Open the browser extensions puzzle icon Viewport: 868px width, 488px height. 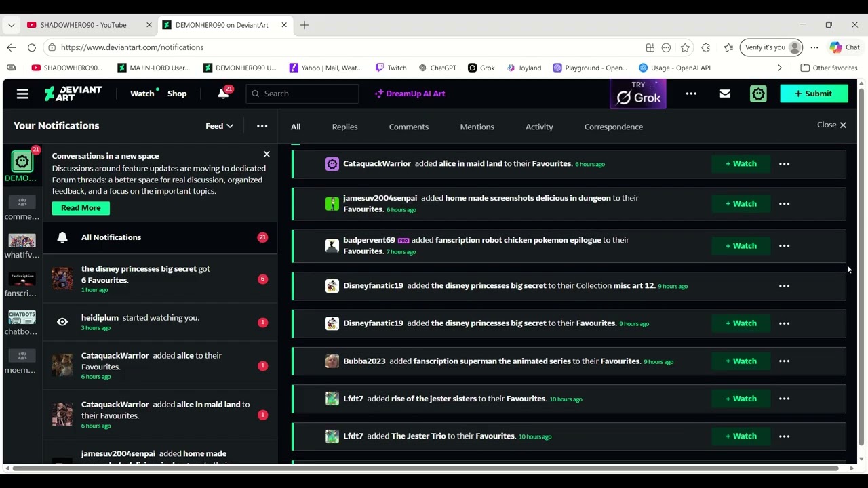pos(706,47)
